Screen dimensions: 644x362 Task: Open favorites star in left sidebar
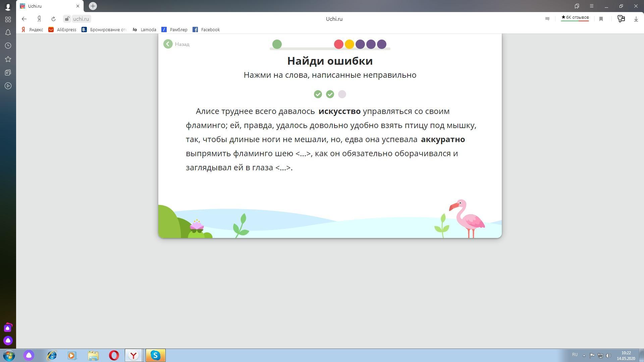[8, 59]
